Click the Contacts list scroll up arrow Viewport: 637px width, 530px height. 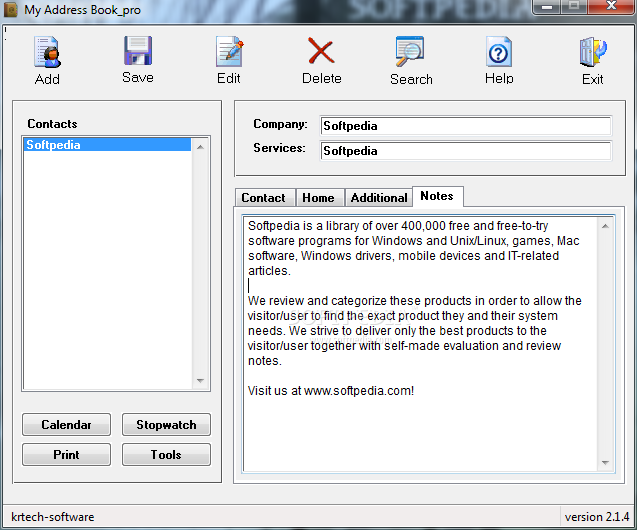(x=200, y=147)
